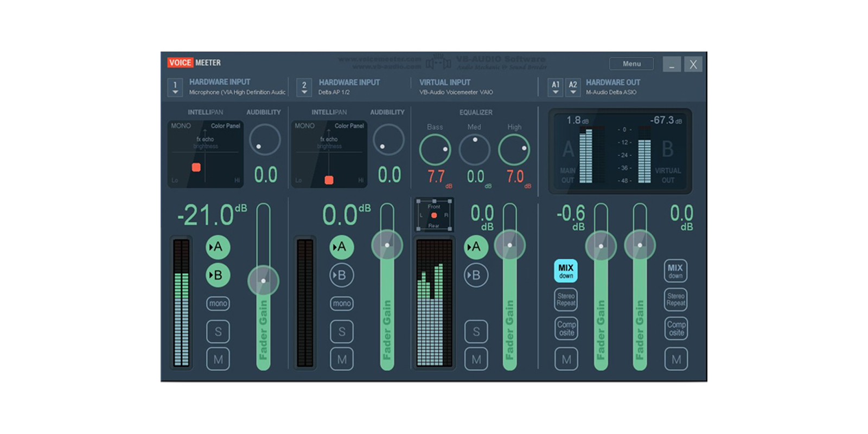This screenshot has width=868, height=434.
Task: Click the main out A fader knob
Action: [x=601, y=245]
